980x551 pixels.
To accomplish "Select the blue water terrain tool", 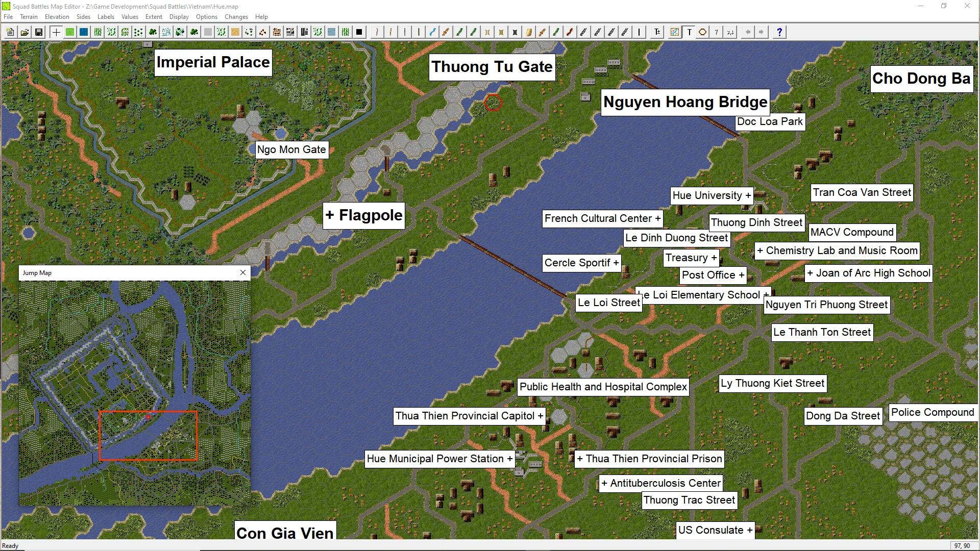I will [x=84, y=32].
